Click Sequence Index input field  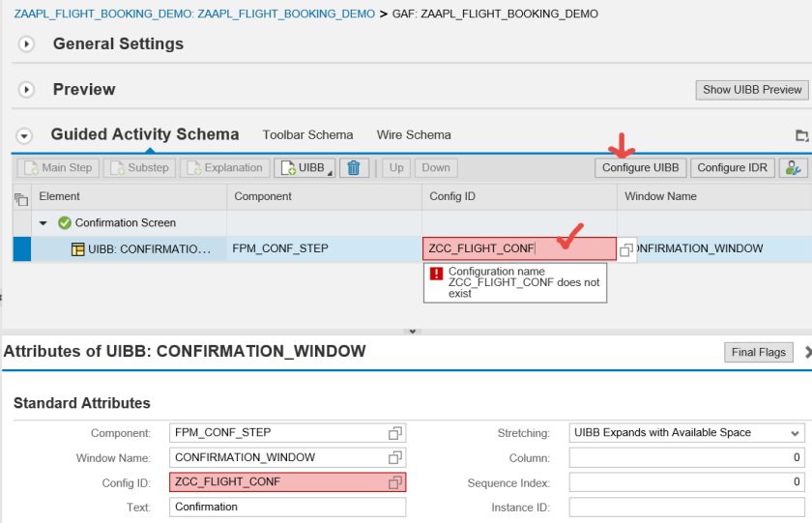coord(686,482)
